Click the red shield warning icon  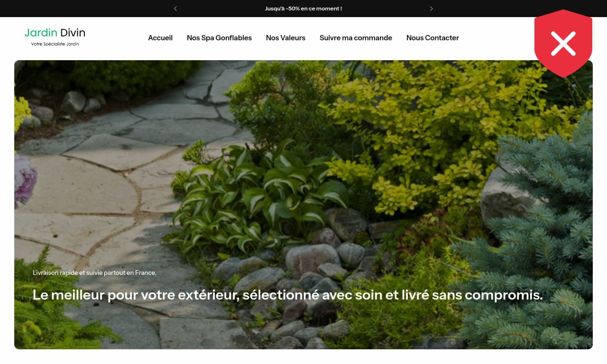point(563,44)
